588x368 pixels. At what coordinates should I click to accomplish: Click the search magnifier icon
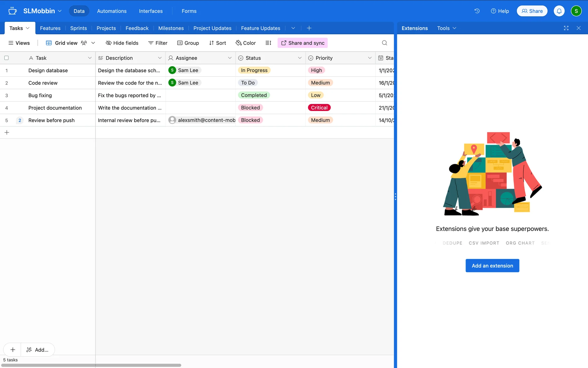[384, 43]
